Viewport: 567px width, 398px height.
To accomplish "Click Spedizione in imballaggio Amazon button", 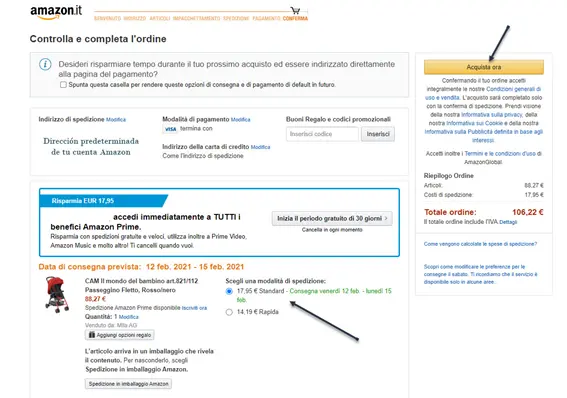I will (x=128, y=384).
